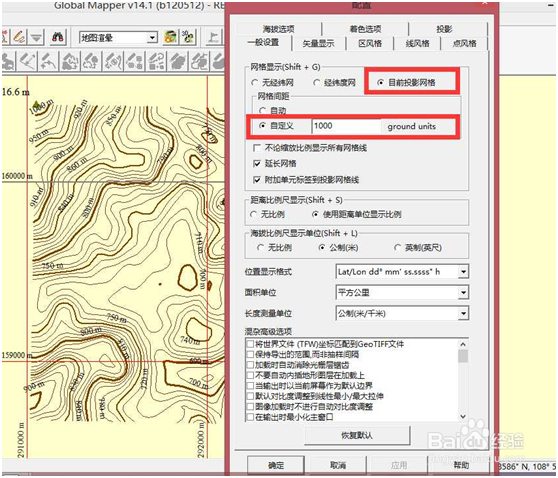Image resolution: width=558 pixels, height=478 pixels.
Task: Check 保持导出的范围,而非抽样间隔
Action: point(250,354)
